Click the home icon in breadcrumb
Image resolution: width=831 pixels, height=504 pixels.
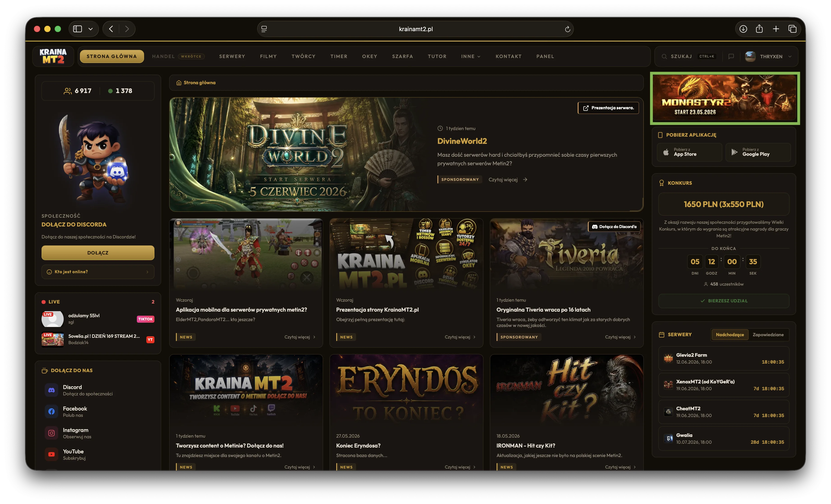[x=179, y=83]
